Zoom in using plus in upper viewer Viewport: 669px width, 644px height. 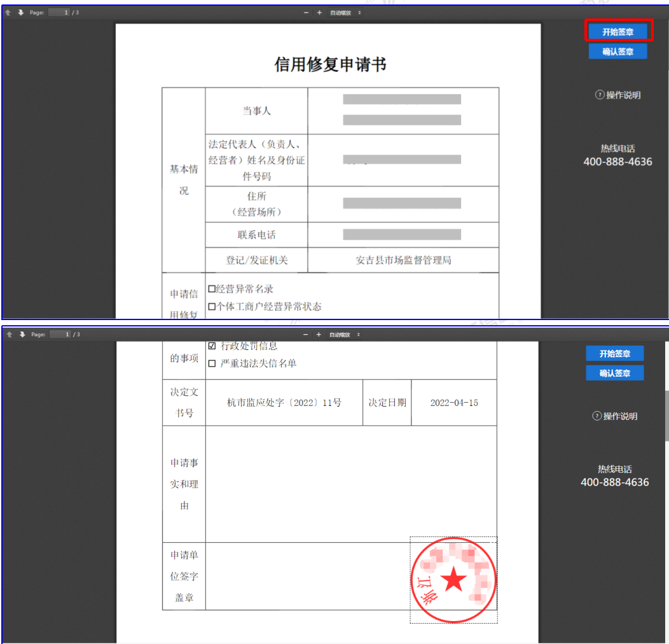click(319, 13)
